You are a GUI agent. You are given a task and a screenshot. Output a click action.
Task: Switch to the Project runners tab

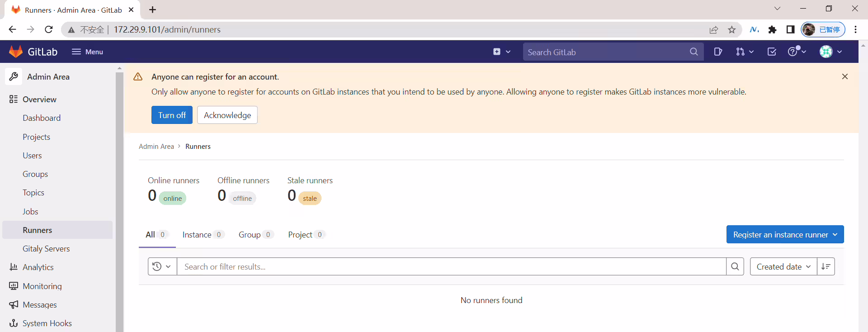pos(306,234)
